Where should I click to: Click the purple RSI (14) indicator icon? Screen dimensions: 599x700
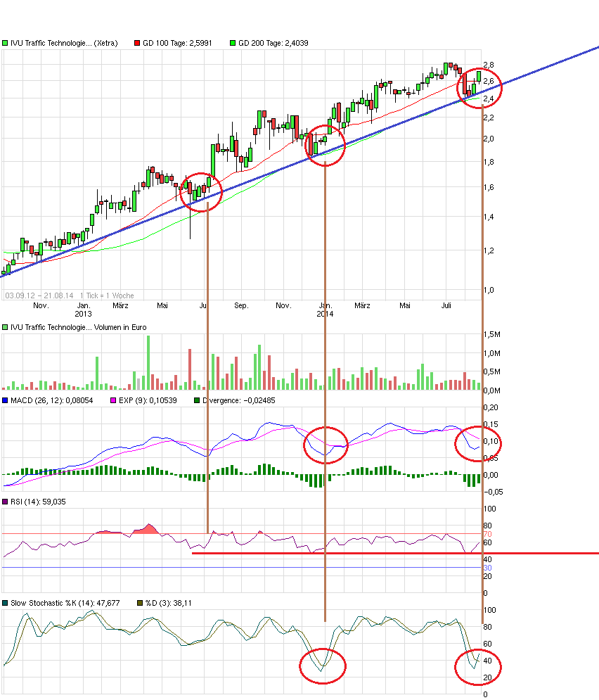pos(4,502)
